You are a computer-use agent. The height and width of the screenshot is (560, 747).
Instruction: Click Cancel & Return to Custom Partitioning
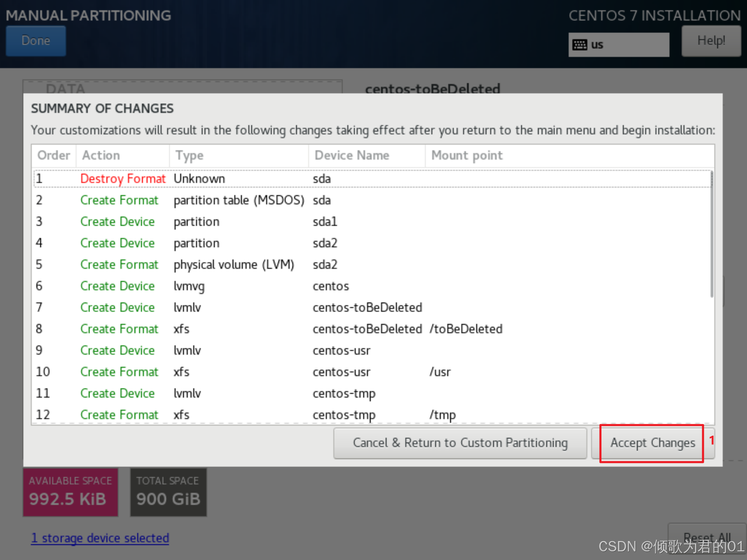[x=460, y=443]
